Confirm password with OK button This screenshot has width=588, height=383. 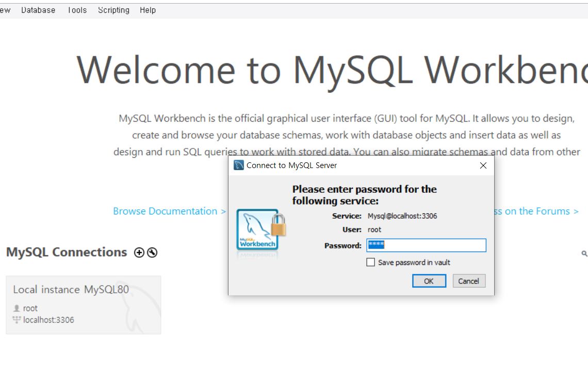coord(429,281)
